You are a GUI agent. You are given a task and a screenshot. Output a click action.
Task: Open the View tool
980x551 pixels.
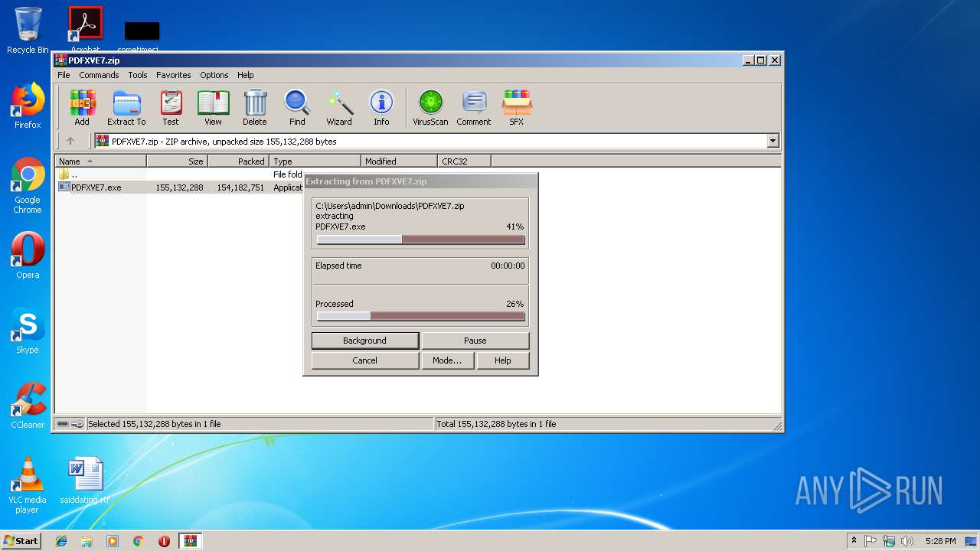(213, 107)
